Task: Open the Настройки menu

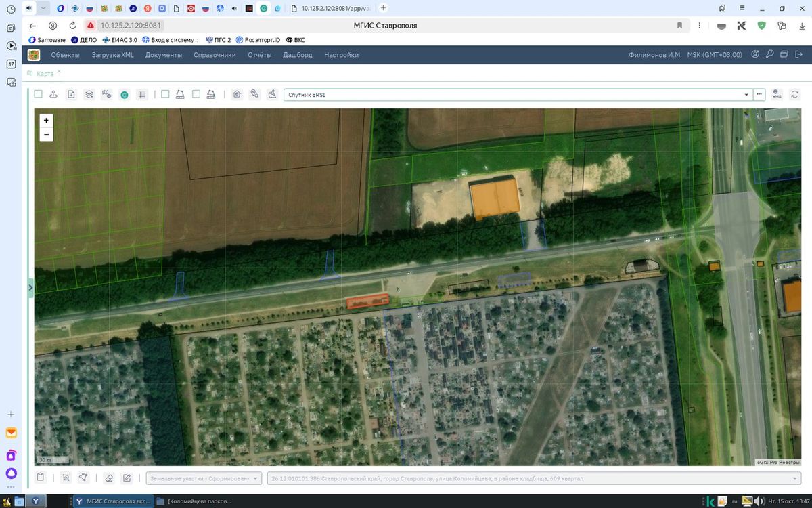Action: (342, 55)
